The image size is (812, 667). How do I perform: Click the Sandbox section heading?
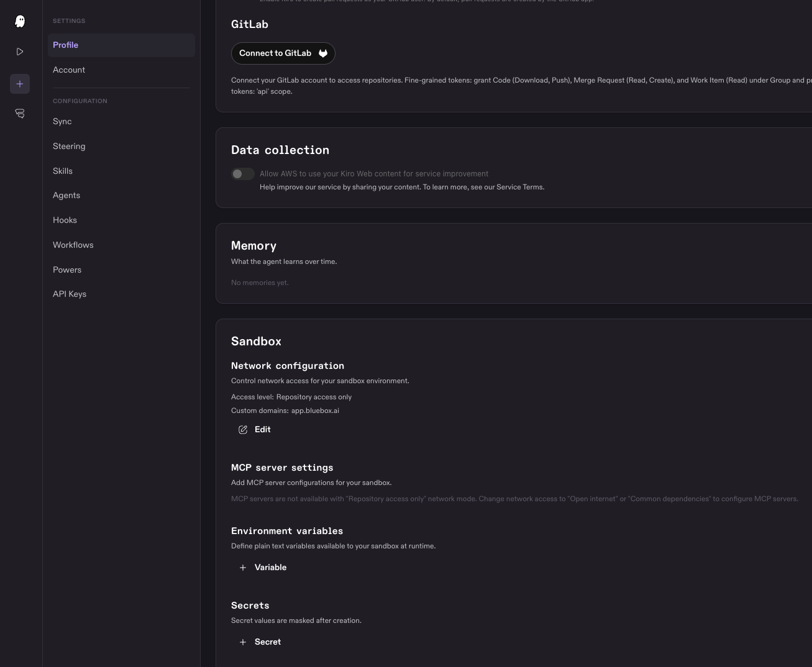256,342
